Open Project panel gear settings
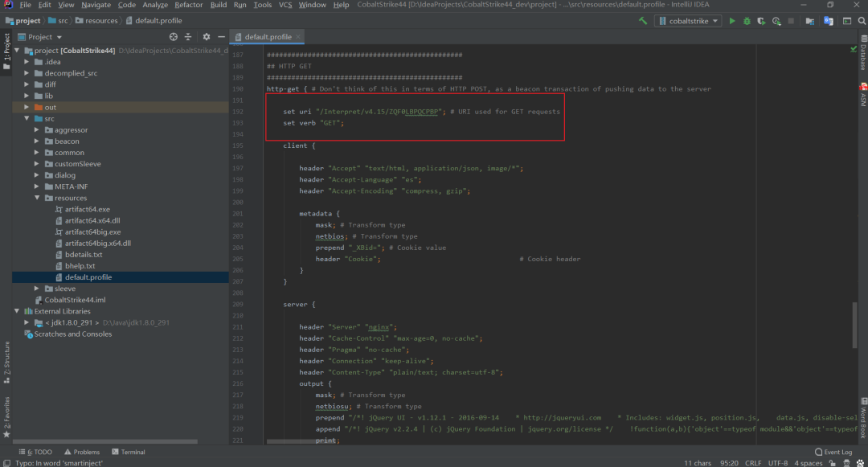868x467 pixels. 207,36
